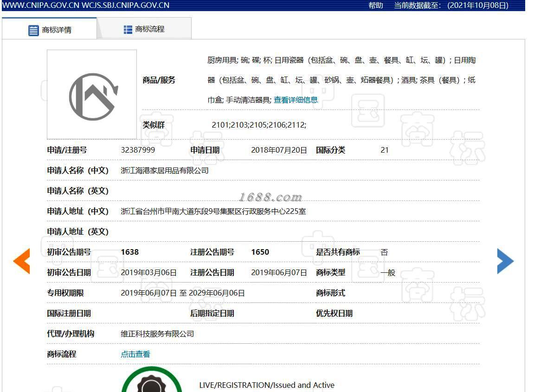Open the 商标详情 tab
The image size is (540, 392).
49,28
